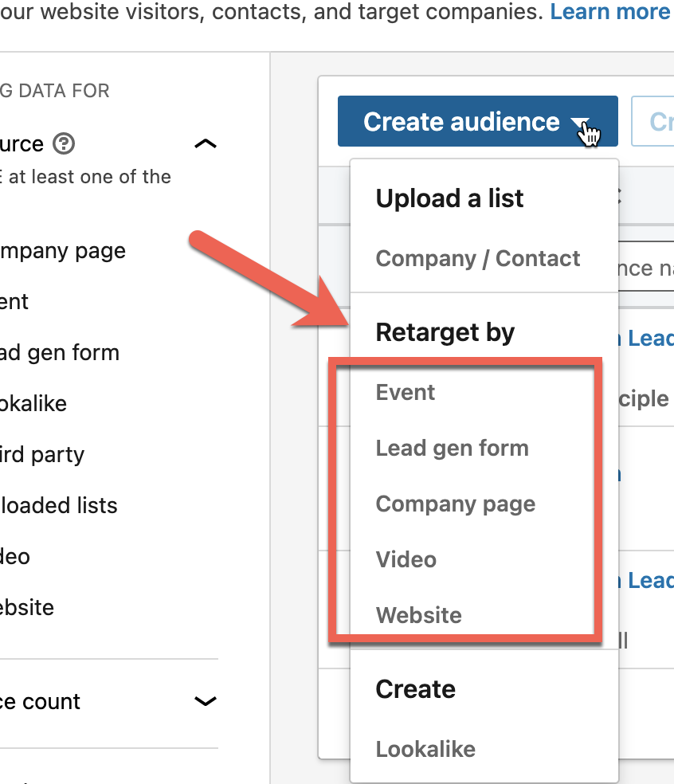
Task: Choose Company page in the Retarget by menu
Action: 455,504
